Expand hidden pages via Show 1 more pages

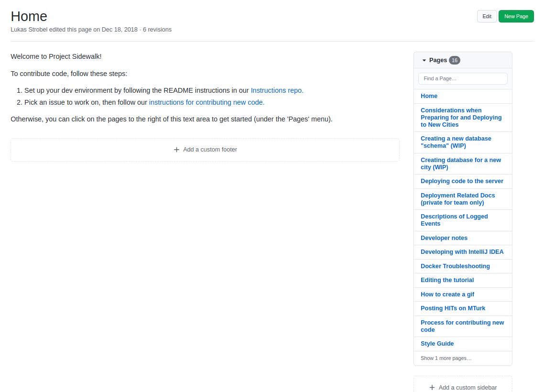click(446, 358)
